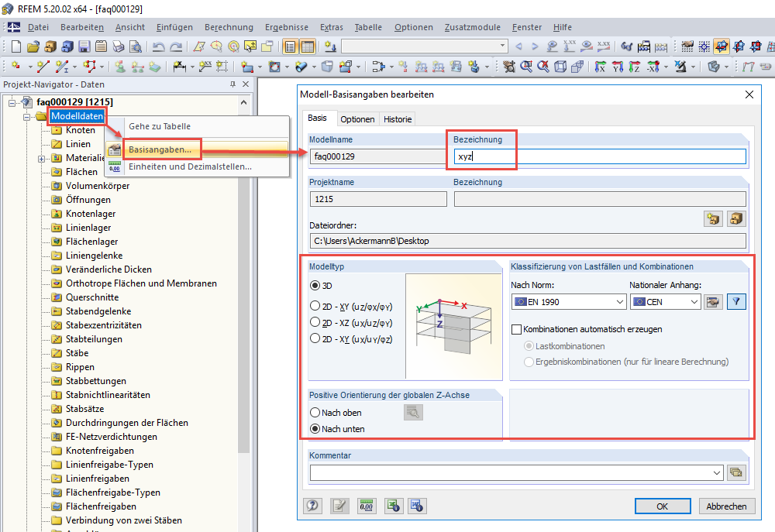Show the isometric wireframe cube view
The image size is (775, 532).
pos(560,66)
